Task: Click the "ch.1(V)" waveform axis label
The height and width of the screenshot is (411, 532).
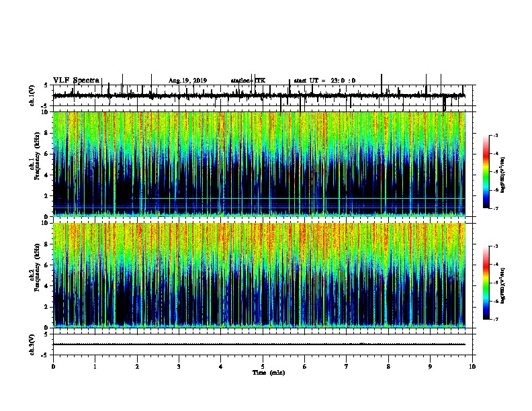Action: [32, 95]
